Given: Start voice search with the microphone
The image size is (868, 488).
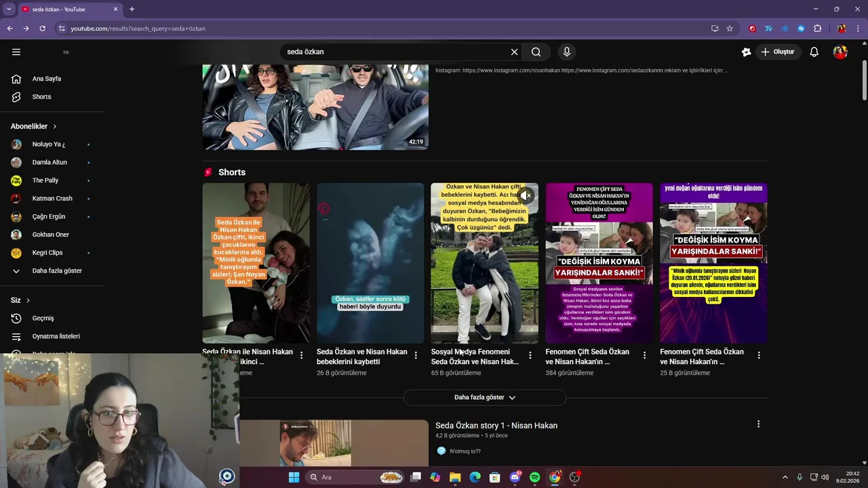Looking at the screenshot, I should (567, 52).
